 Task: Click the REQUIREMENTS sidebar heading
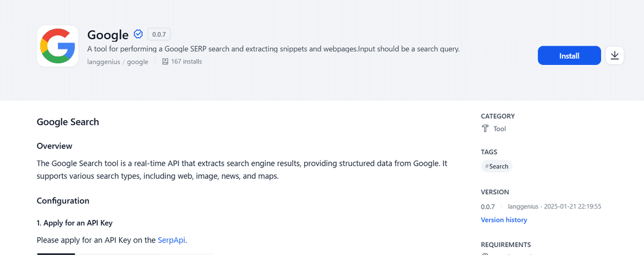506,245
